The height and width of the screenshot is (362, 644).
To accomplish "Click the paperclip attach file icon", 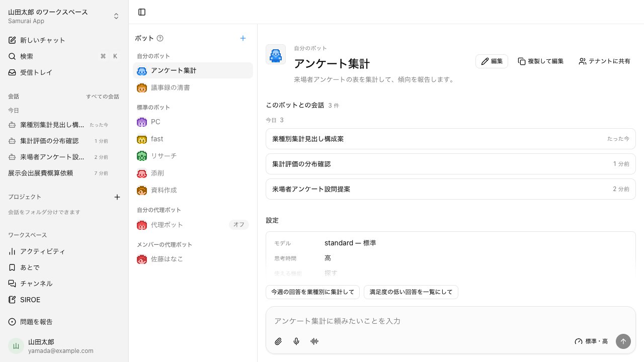I will (x=278, y=341).
